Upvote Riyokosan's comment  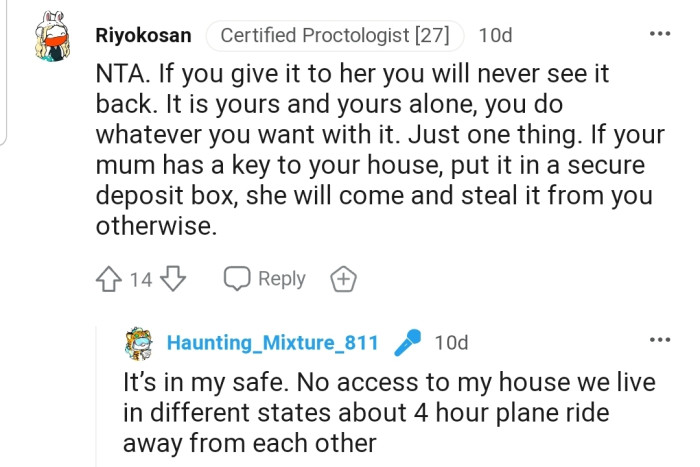[x=109, y=279]
